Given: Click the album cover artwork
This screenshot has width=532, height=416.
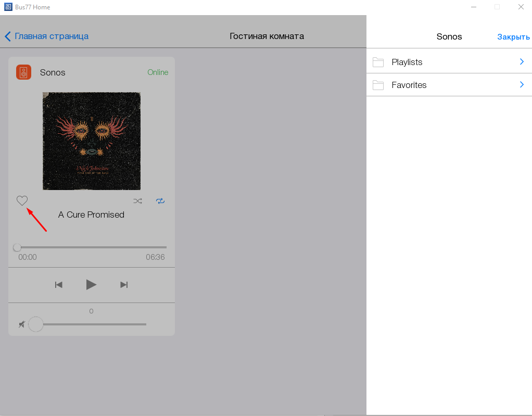Looking at the screenshot, I should (x=92, y=141).
